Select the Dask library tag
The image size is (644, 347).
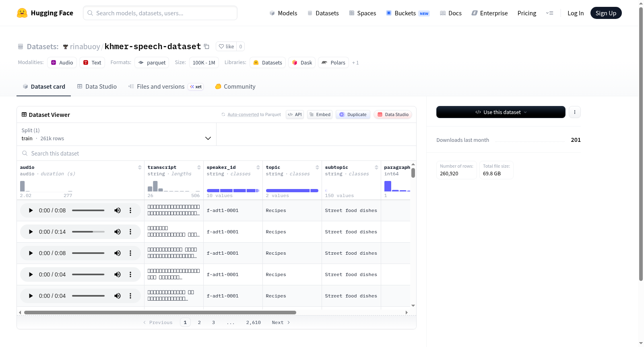tap(302, 62)
